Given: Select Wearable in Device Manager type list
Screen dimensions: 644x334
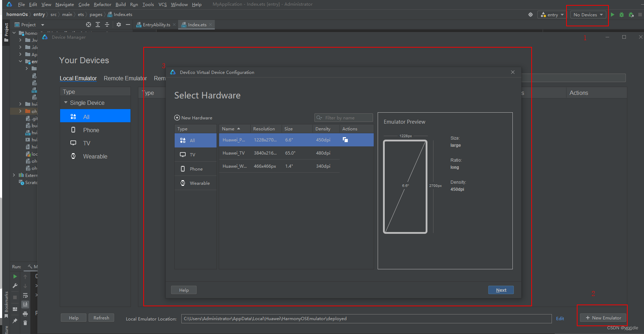Looking at the screenshot, I should pos(95,156).
